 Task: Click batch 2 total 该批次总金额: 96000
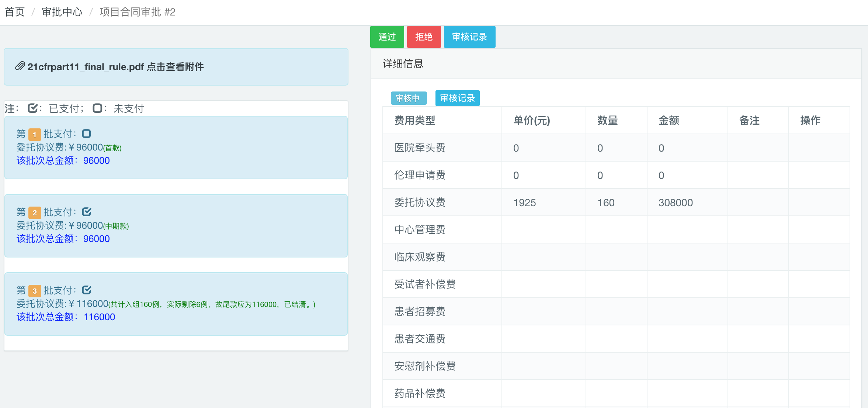tap(63, 239)
